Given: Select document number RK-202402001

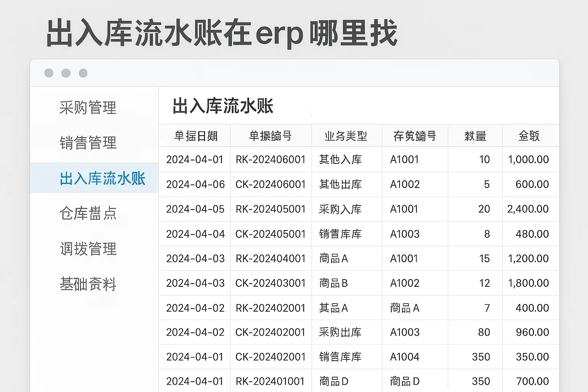Looking at the screenshot, I should coord(271,308).
